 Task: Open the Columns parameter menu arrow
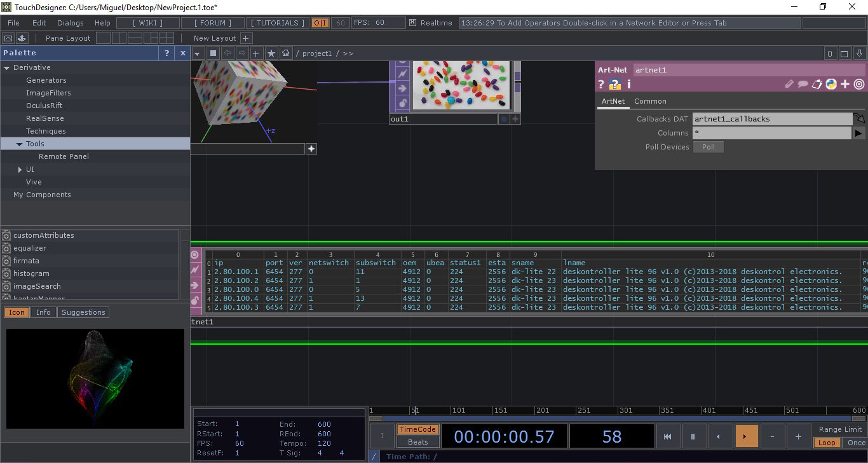858,133
